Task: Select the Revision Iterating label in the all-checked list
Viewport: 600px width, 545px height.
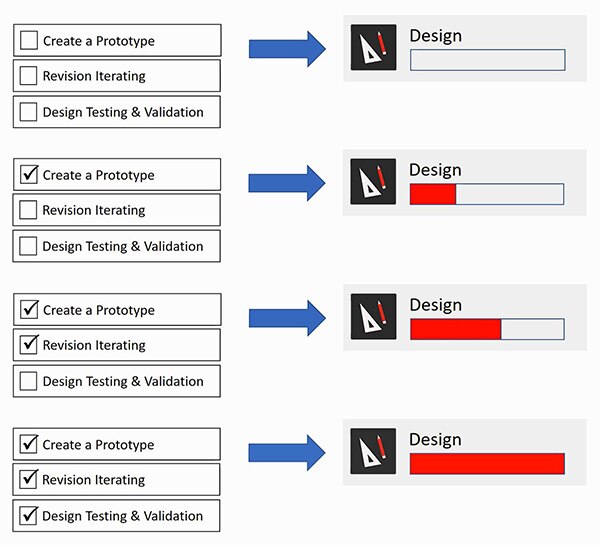Action: (x=93, y=480)
